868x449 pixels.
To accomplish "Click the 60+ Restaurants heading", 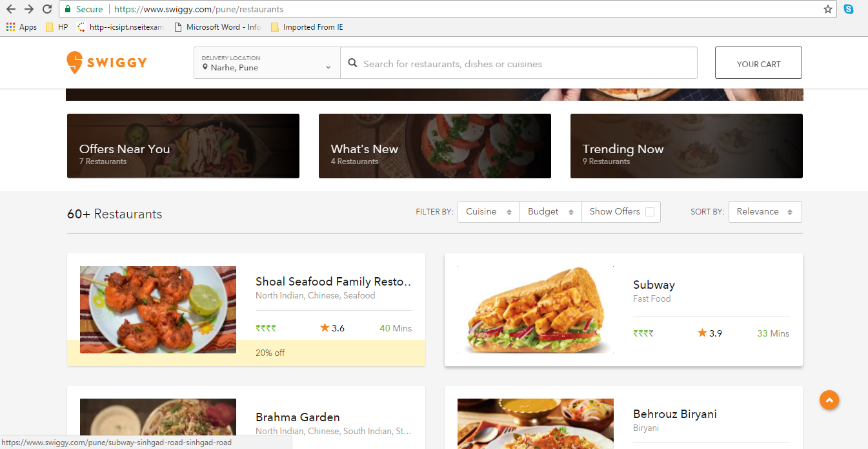I will [114, 214].
